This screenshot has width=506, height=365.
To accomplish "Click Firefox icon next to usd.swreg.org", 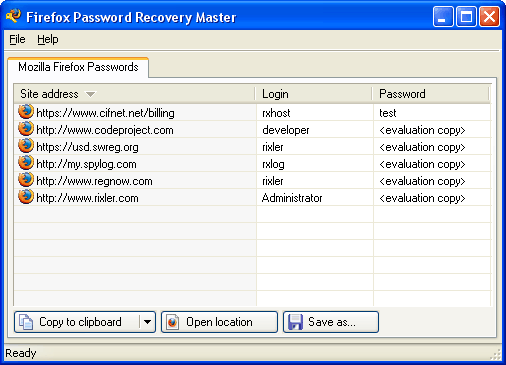I will click(26, 146).
